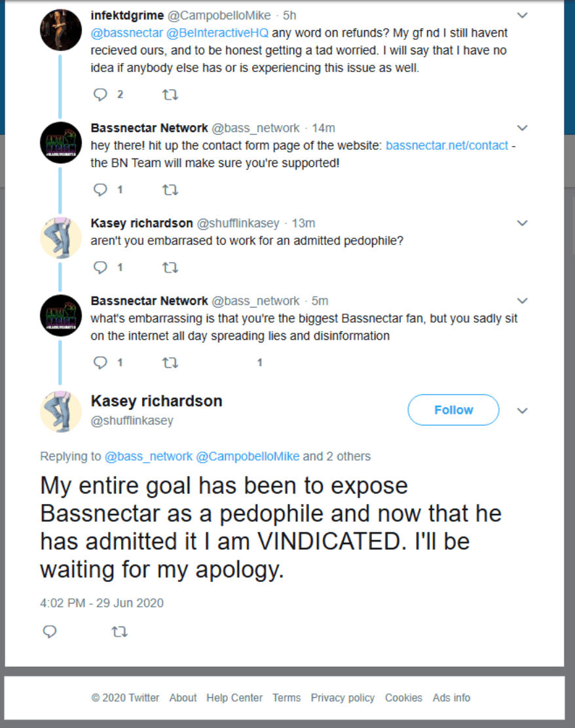Image resolution: width=575 pixels, height=728 pixels.
Task: Retweet Bassnectar Network's 5m tweet
Action: coord(170,362)
